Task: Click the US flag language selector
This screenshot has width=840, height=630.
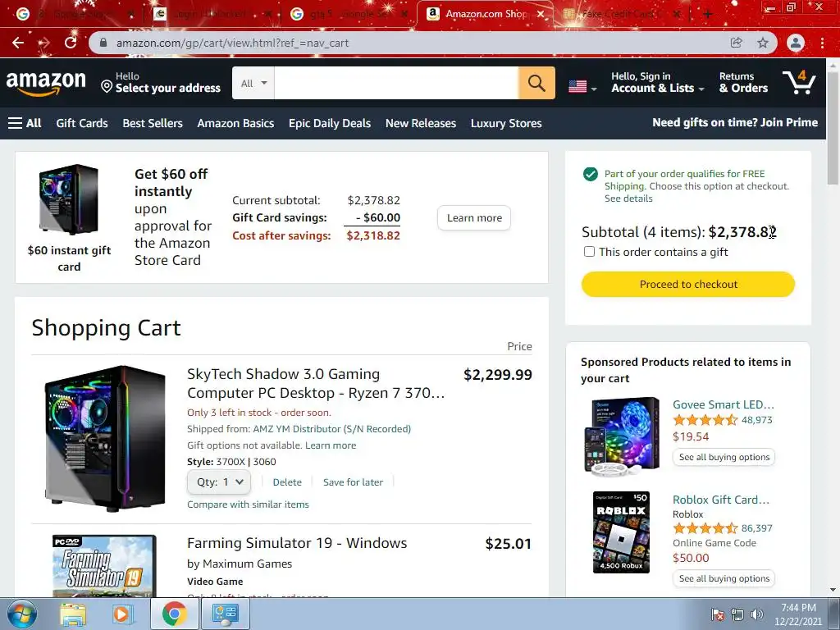Action: 582,86
